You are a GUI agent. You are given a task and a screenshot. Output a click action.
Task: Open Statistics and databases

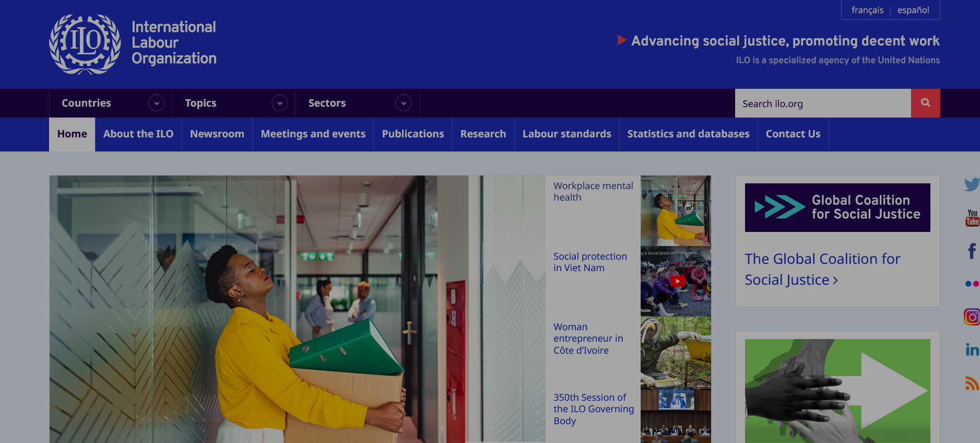[689, 134]
